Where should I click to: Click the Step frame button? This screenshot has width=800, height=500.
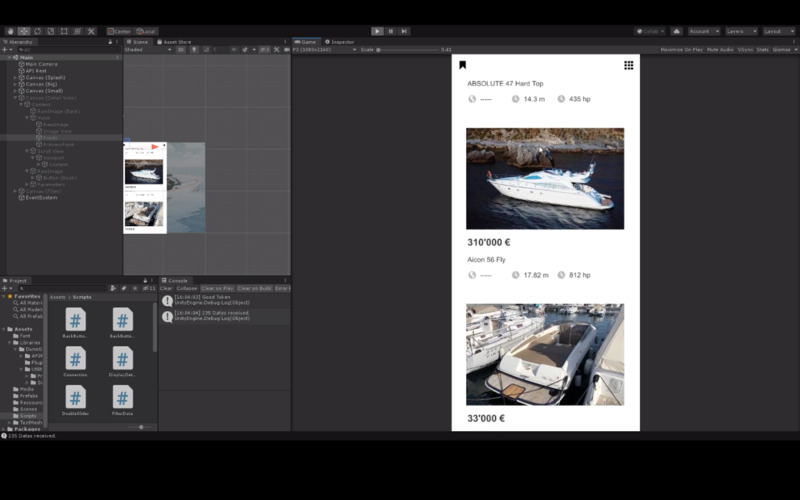tap(404, 31)
